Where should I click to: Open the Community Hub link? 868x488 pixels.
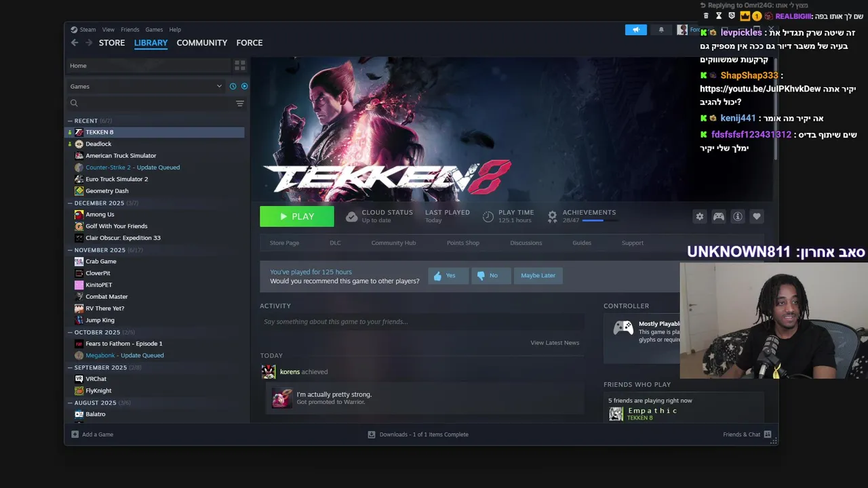(x=393, y=243)
